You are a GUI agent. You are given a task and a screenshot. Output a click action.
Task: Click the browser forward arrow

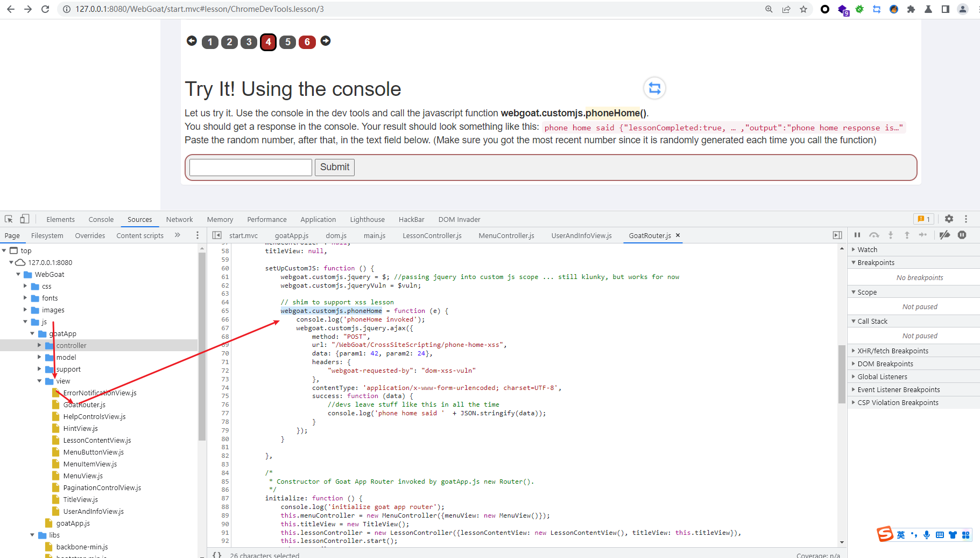pos(28,9)
